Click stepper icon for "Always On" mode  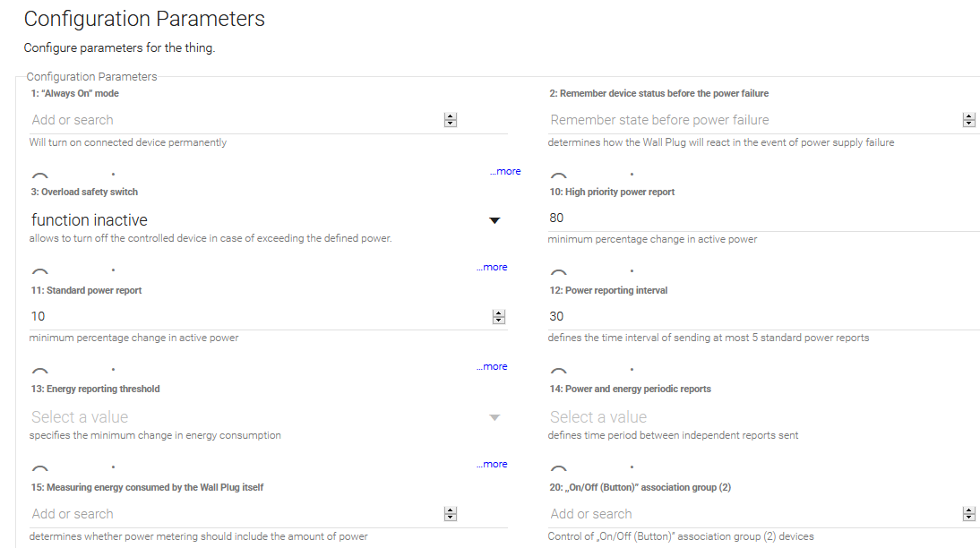pyautogui.click(x=451, y=120)
